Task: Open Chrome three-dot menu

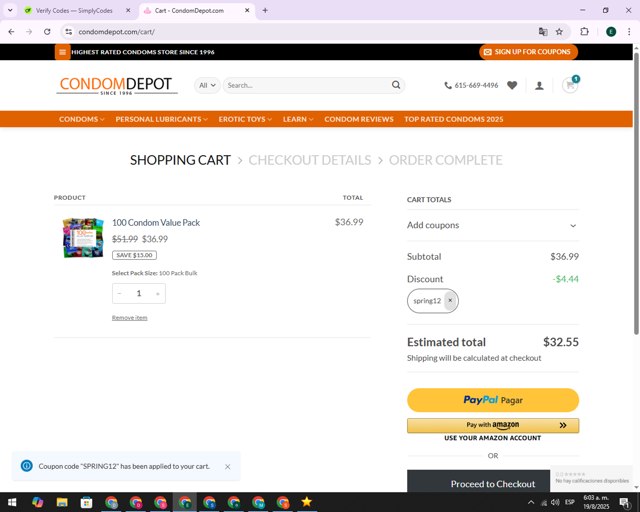Action: (629, 31)
